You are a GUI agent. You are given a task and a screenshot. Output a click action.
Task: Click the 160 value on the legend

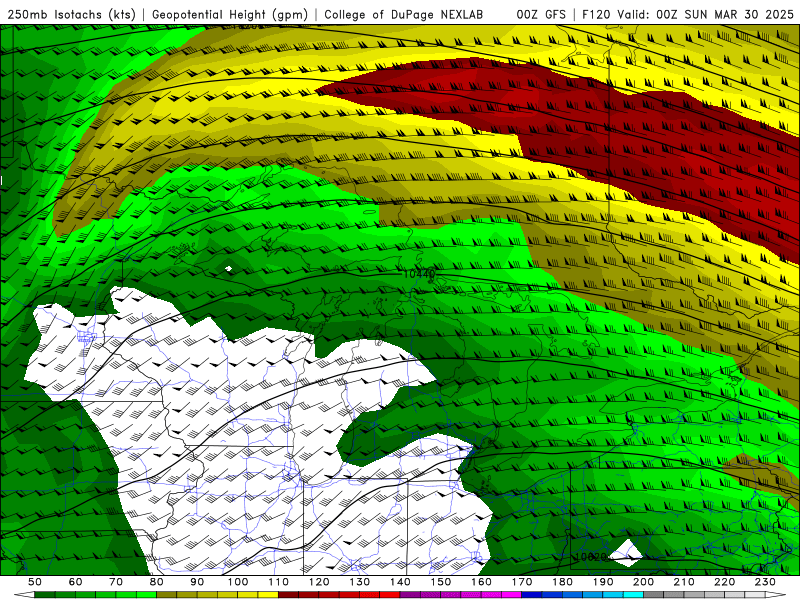click(481, 582)
